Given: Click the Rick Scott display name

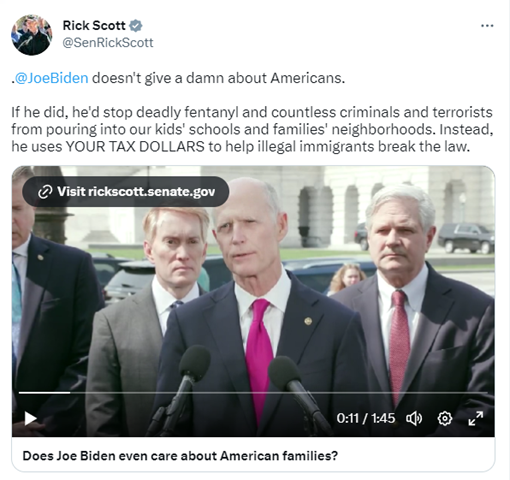Looking at the screenshot, I should (x=94, y=25).
